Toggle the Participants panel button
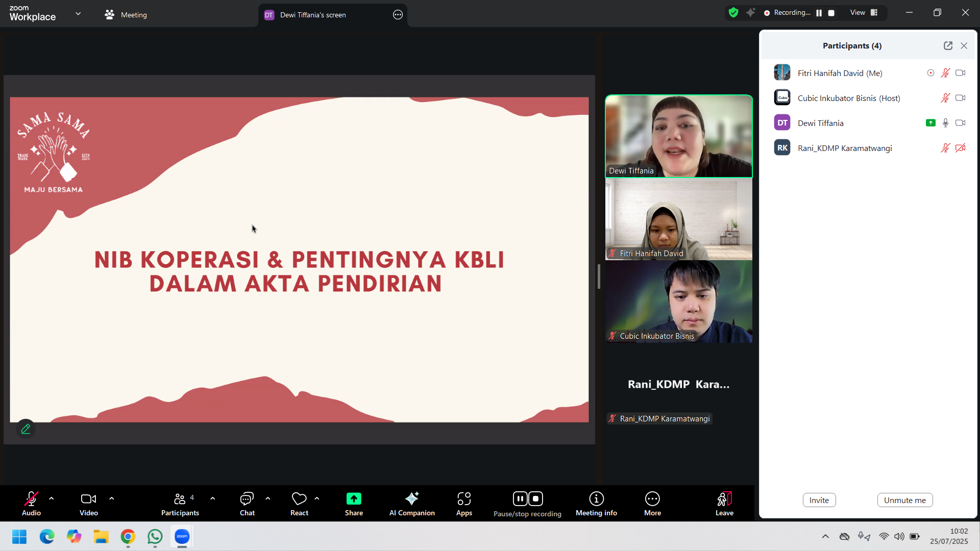 tap(180, 503)
